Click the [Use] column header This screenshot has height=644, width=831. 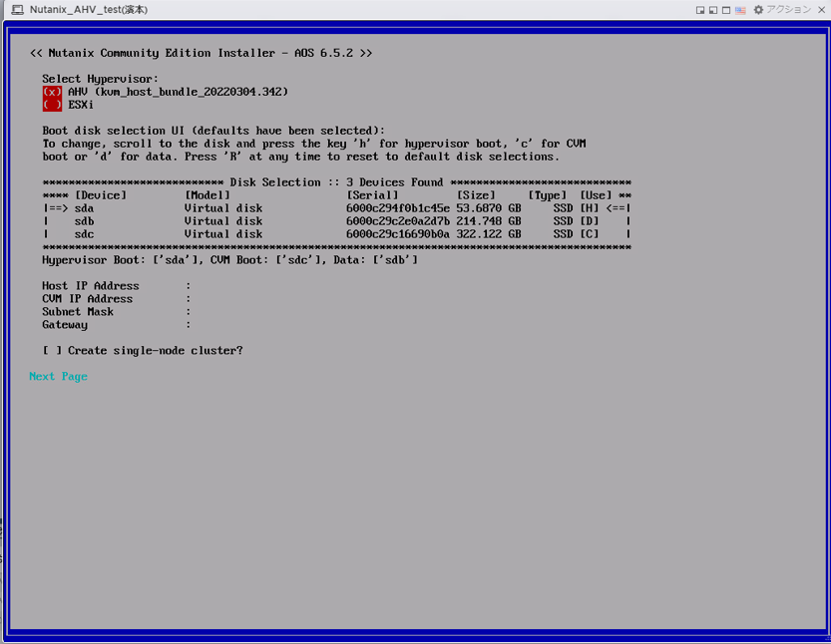click(x=596, y=195)
